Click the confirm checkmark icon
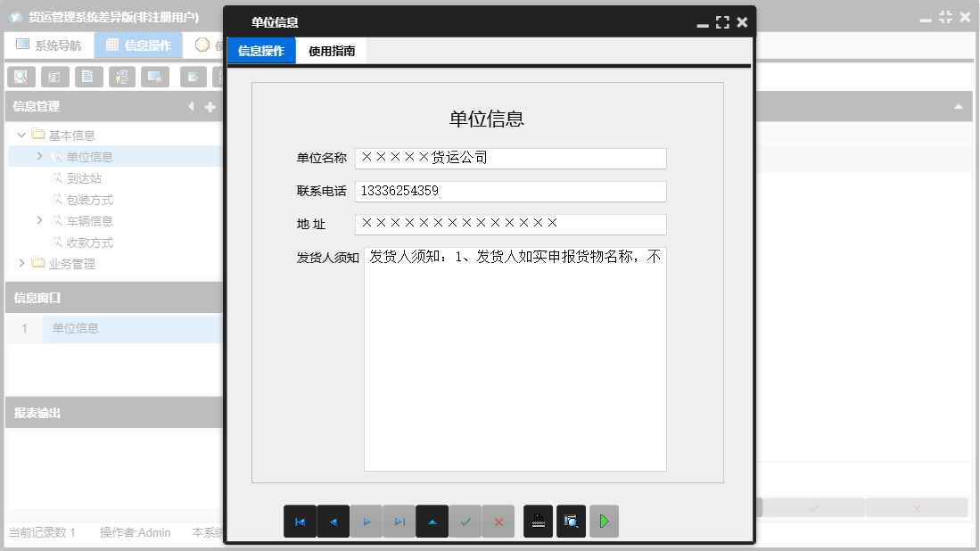This screenshot has height=551, width=980. coord(465,521)
